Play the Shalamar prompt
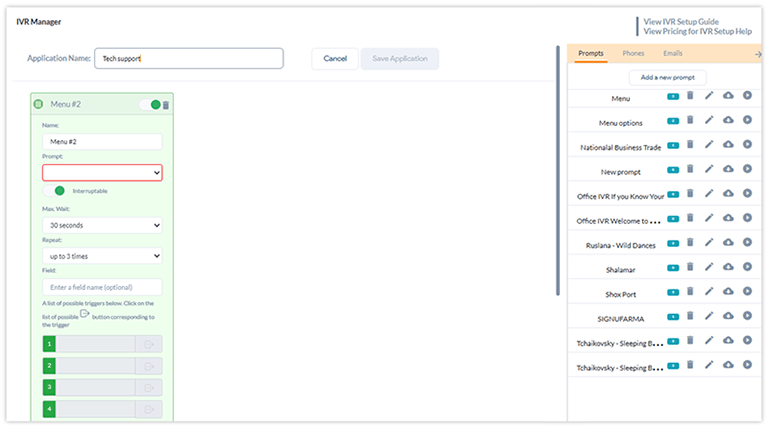Image resolution: width=768 pixels, height=430 pixels. 747,269
